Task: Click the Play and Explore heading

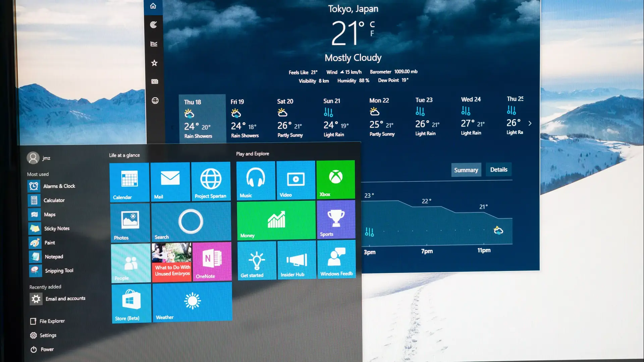Action: 253,154
